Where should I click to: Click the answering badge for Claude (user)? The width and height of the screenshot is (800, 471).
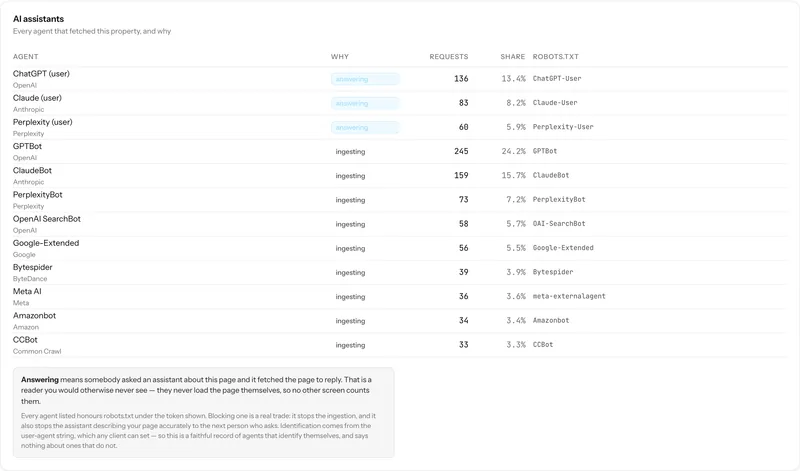coord(365,103)
